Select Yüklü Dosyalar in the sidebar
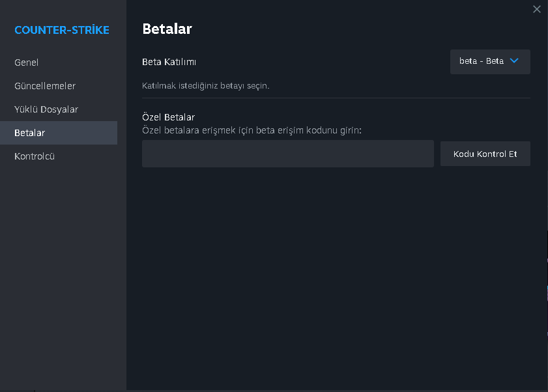The height and width of the screenshot is (392, 548). 46,109
